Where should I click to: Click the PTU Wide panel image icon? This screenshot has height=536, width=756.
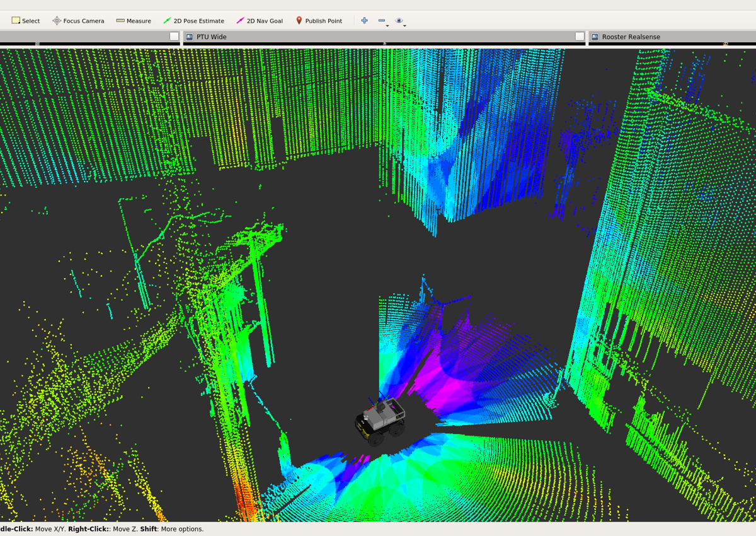tap(190, 37)
